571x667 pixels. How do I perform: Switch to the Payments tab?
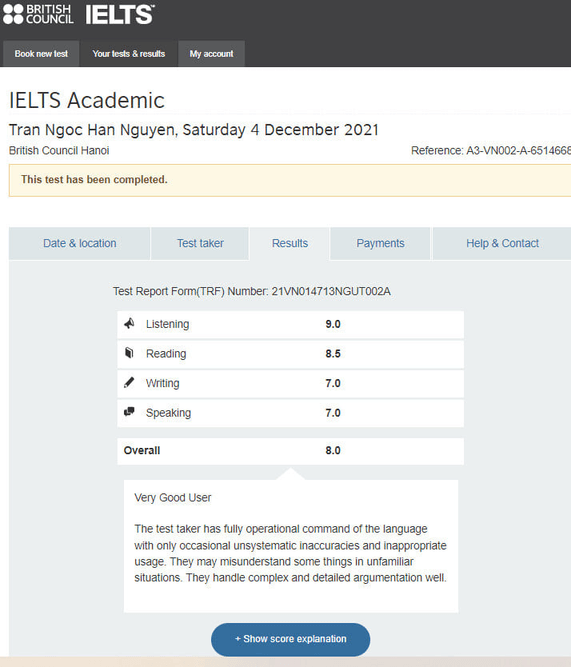point(380,243)
